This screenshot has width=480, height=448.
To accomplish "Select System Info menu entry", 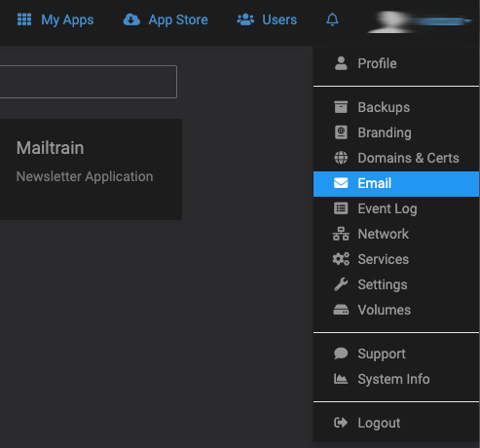I will [396, 379].
